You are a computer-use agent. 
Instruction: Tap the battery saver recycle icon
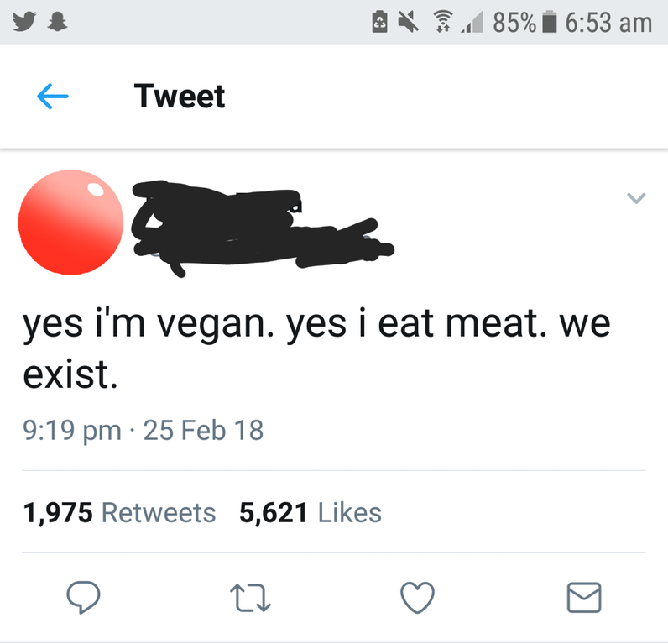[x=380, y=22]
